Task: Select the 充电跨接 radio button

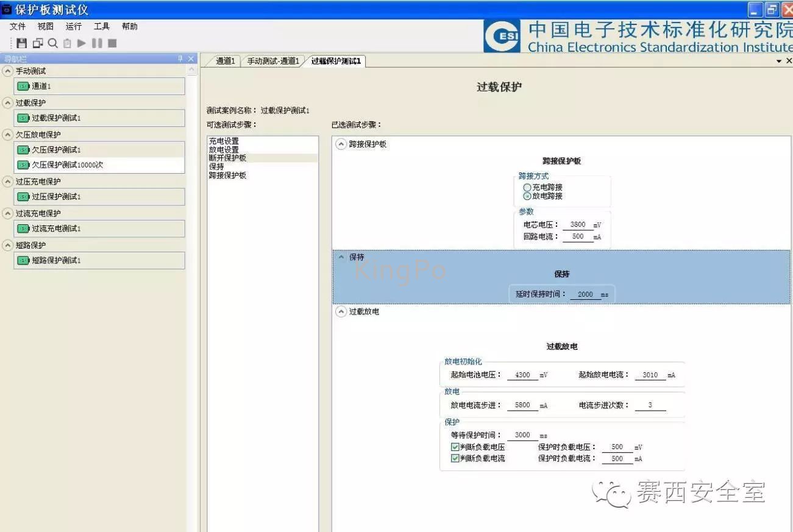Action: coord(527,188)
